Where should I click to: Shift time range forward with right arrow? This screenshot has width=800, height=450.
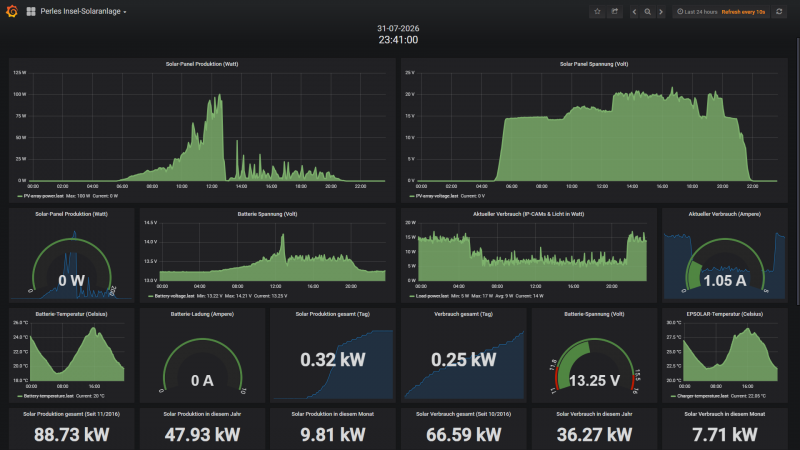(x=661, y=12)
